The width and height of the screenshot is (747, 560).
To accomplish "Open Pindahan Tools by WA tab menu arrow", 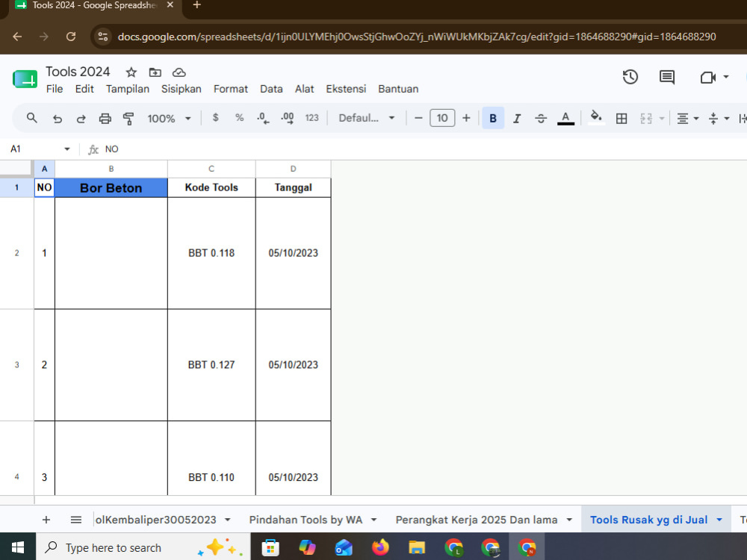I will point(374,520).
